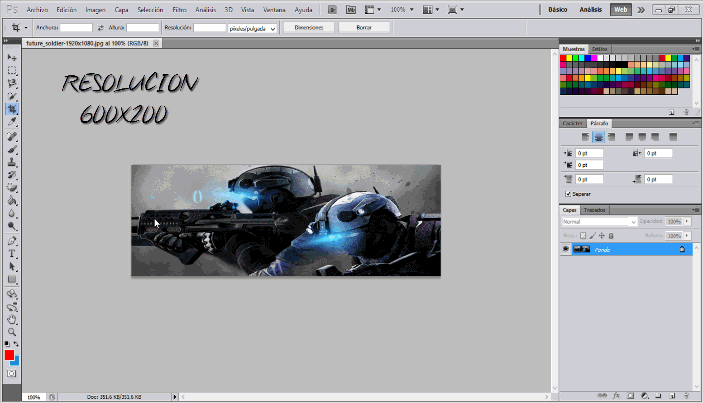Select the Path Selection tool
The height and width of the screenshot is (403, 703).
[12, 266]
